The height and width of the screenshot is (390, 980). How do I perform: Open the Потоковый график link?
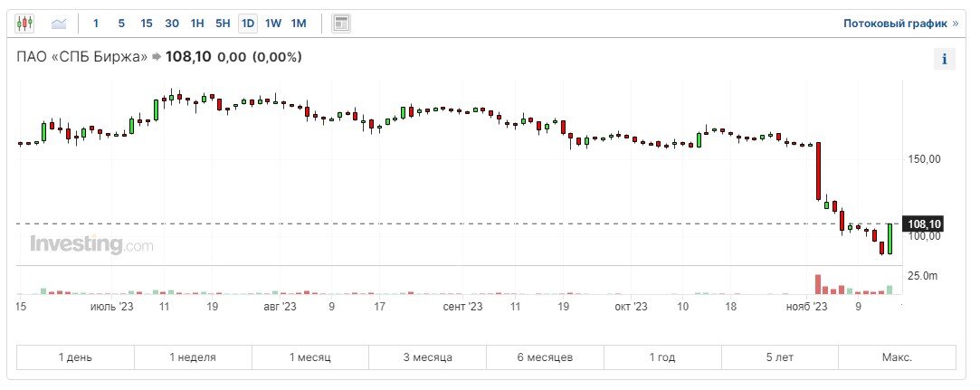pos(900,24)
